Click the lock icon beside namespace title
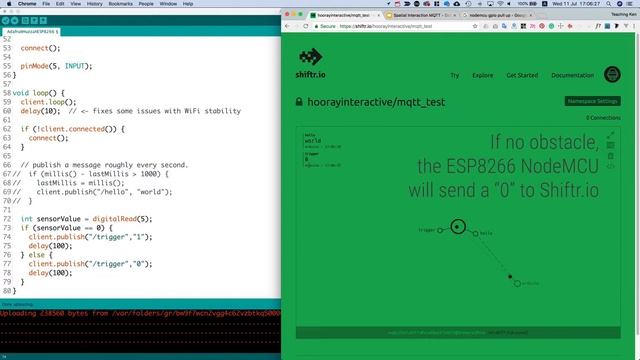The width and height of the screenshot is (640, 360). click(299, 102)
